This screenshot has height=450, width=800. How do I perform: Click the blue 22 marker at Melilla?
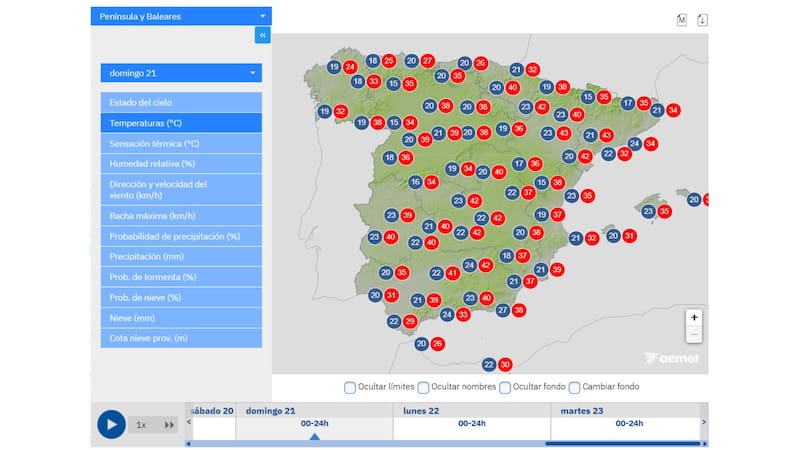[489, 364]
